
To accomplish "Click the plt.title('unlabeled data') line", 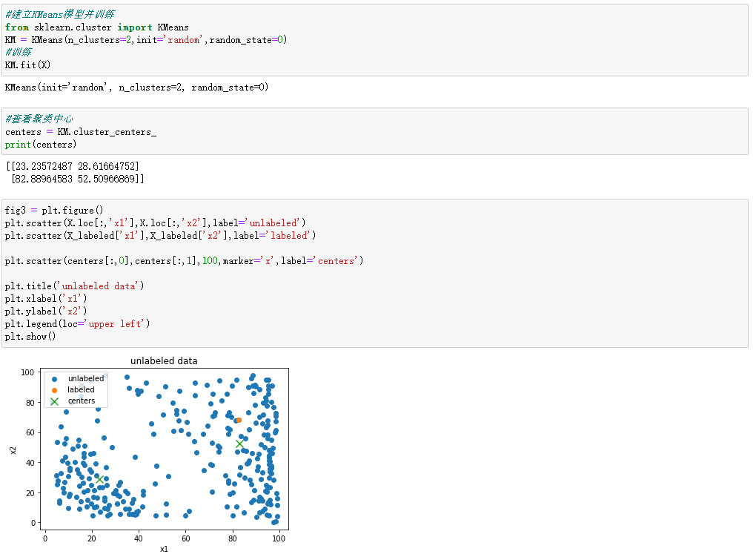I will tap(74, 286).
